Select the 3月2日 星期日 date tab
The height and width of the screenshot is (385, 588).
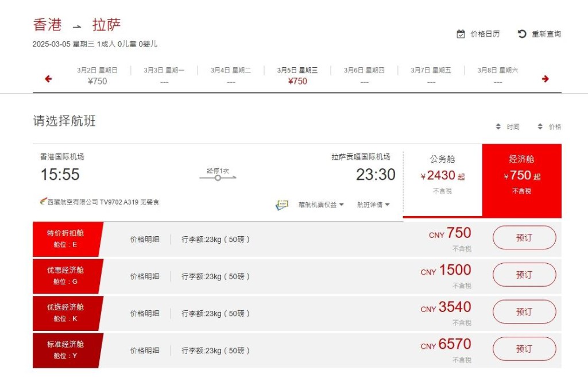pyautogui.click(x=97, y=76)
